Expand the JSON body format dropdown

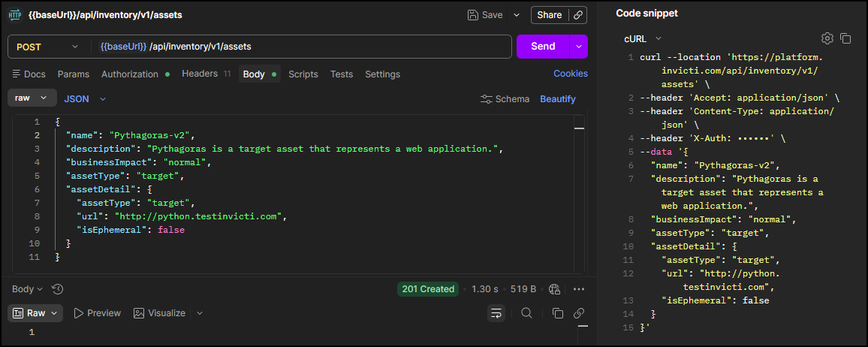click(x=84, y=98)
